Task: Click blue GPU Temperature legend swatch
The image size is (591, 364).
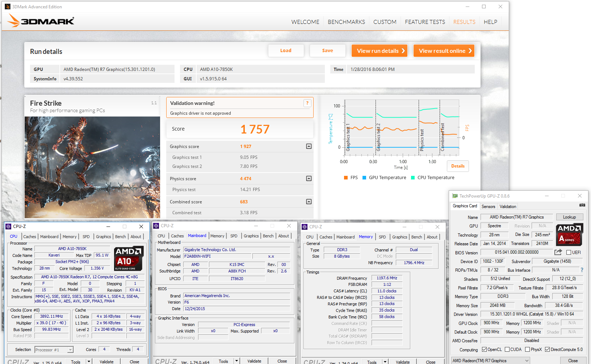Action: click(364, 178)
